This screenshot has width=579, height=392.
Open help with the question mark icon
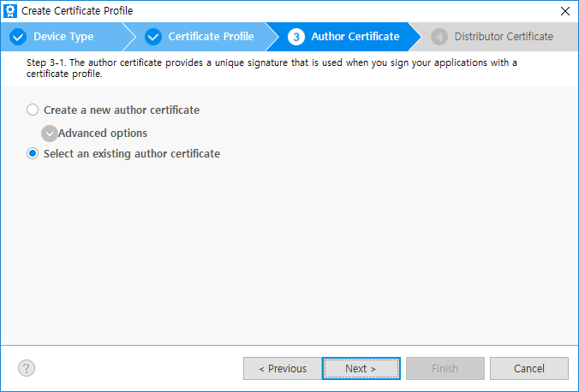(27, 368)
